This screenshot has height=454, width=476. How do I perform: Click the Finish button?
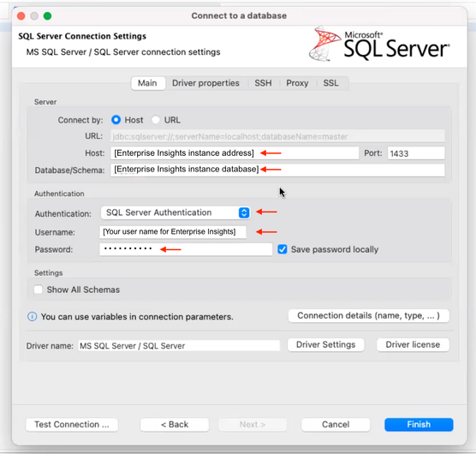419,424
